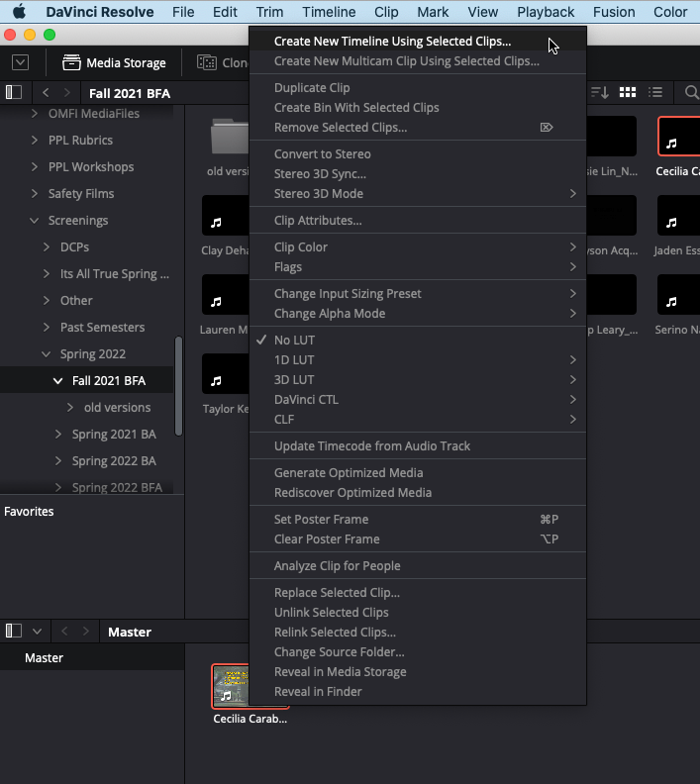Image resolution: width=700 pixels, height=784 pixels.
Task: Open the Playback menu
Action: [546, 12]
